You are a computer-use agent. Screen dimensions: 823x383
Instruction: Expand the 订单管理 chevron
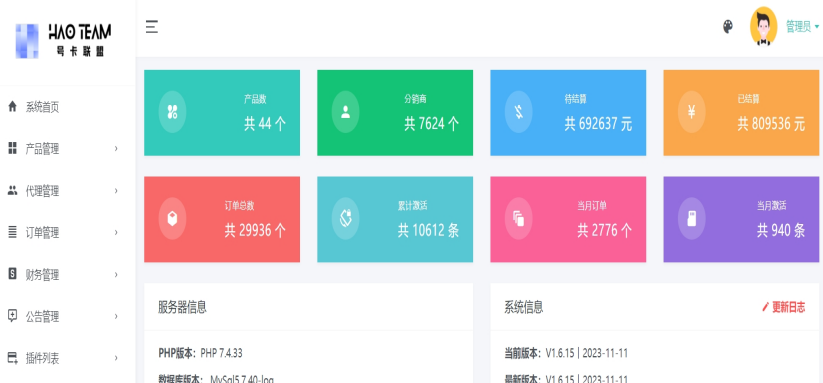coord(116,232)
